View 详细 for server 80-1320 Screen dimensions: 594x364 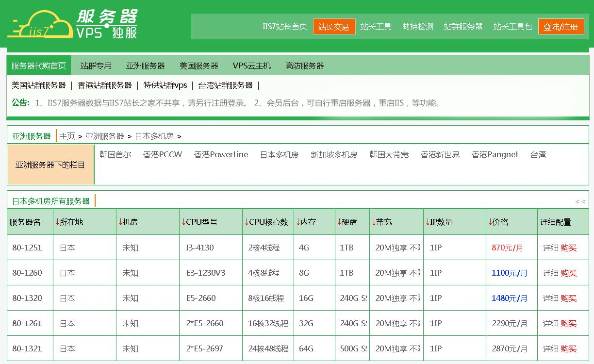[550, 298]
